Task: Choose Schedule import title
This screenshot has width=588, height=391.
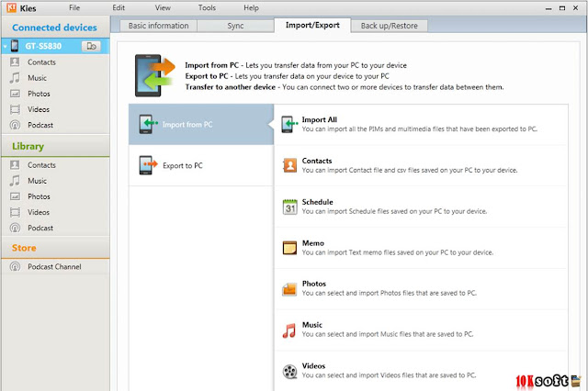Action: [317, 202]
